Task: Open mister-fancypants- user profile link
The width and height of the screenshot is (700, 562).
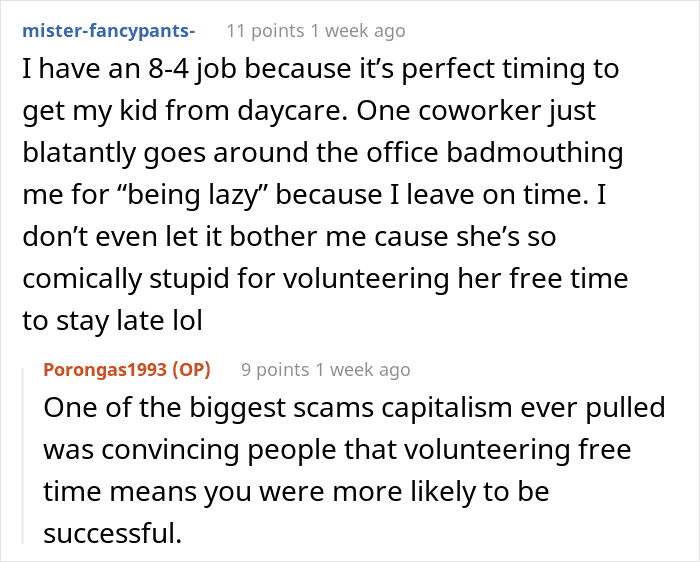Action: click(x=108, y=30)
